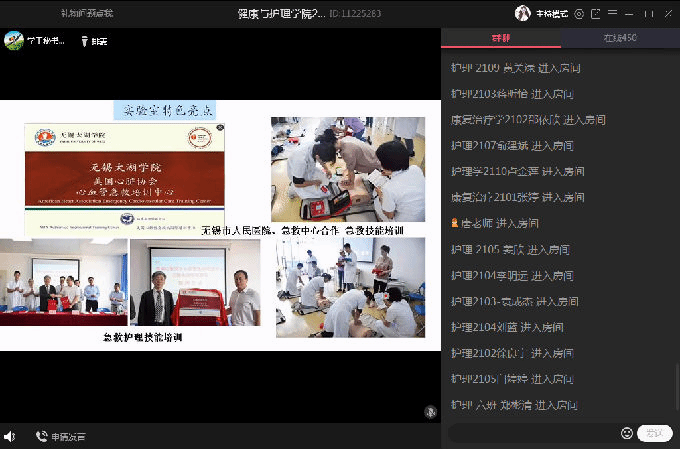
Task: Toggle the small mic indicator on video
Action: pos(430,411)
